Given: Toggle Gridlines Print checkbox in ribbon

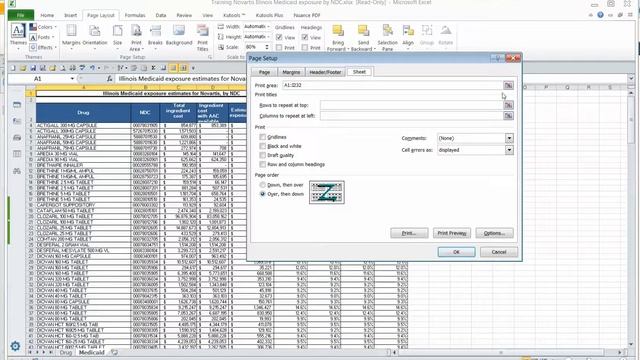Looking at the screenshot, I should point(279,48).
